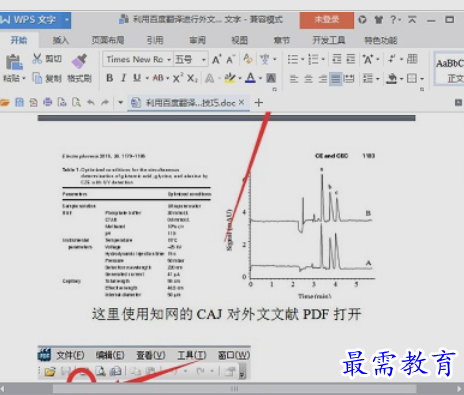Image resolution: width=464 pixels, height=395 pixels.
Task: Click the show/hide marks icon
Action: pyautogui.click(x=392, y=59)
